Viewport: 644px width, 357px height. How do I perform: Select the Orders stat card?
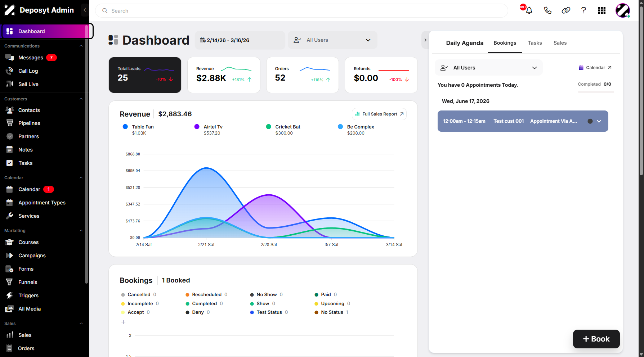coord(302,75)
